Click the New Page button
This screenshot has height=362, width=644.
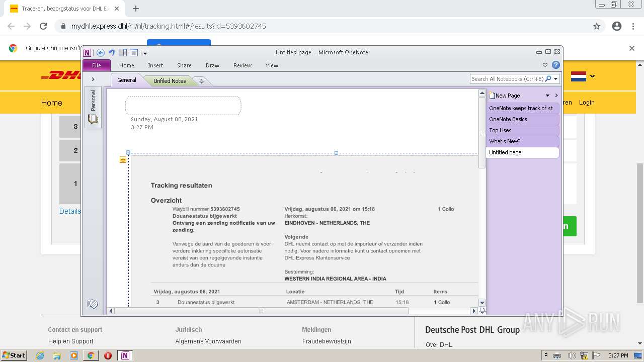pos(505,96)
